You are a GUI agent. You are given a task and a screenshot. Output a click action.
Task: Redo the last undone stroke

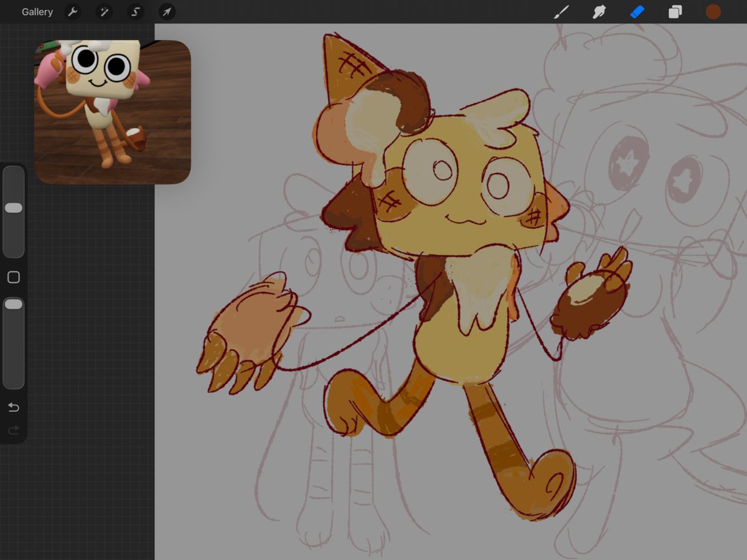[x=14, y=430]
